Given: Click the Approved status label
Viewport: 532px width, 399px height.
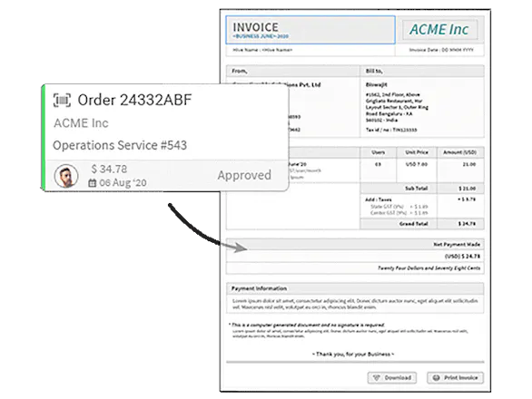Looking at the screenshot, I should coord(244,175).
